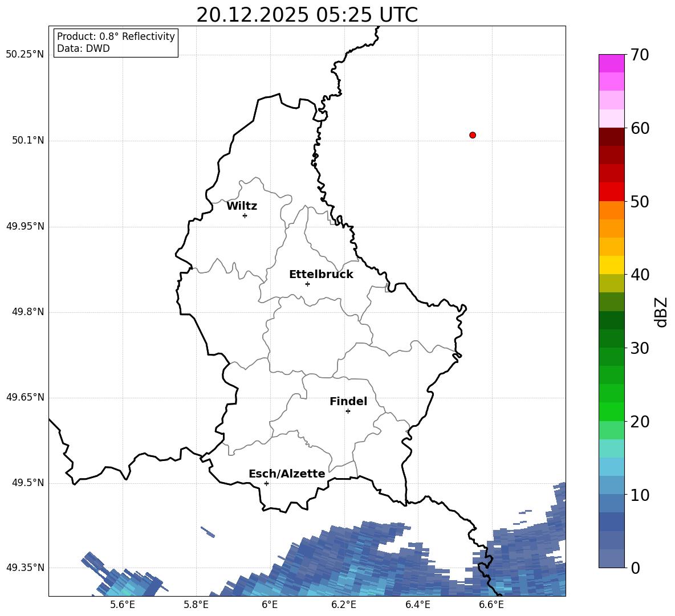Click the 49.8°N latitude label
The image size is (675, 616).
(28, 312)
